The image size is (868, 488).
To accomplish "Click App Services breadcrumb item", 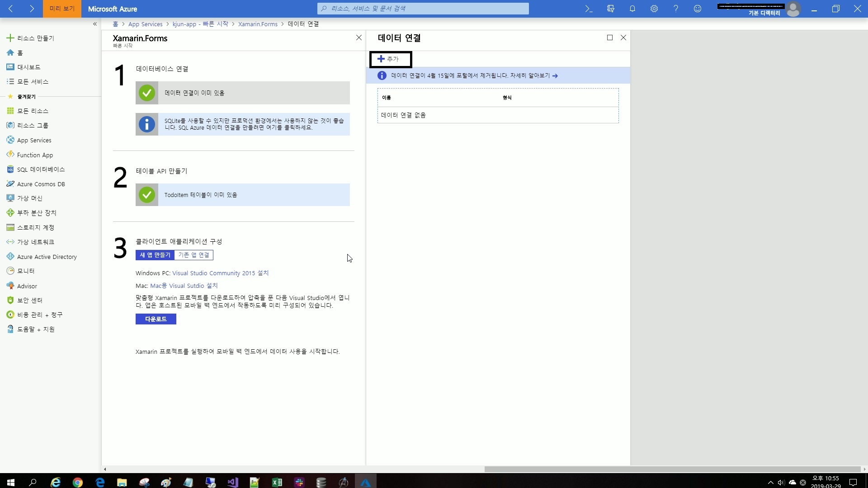I will click(x=145, y=24).
